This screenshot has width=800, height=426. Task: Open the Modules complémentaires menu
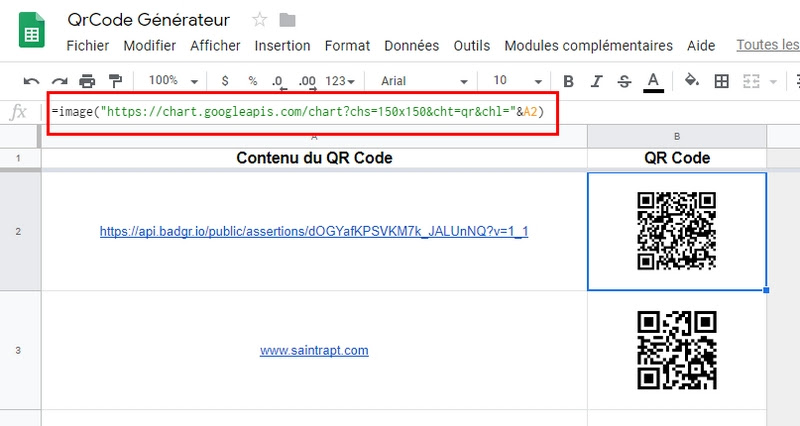point(588,46)
